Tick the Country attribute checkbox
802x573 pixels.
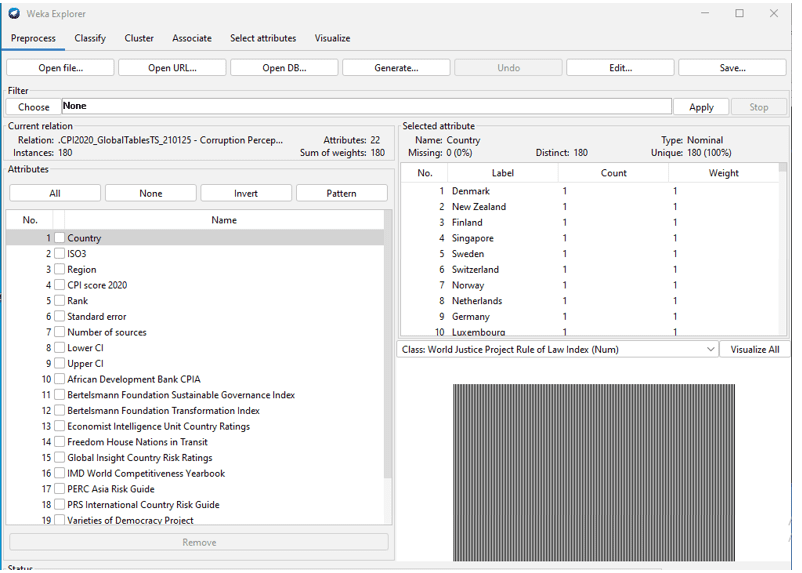pos(60,238)
